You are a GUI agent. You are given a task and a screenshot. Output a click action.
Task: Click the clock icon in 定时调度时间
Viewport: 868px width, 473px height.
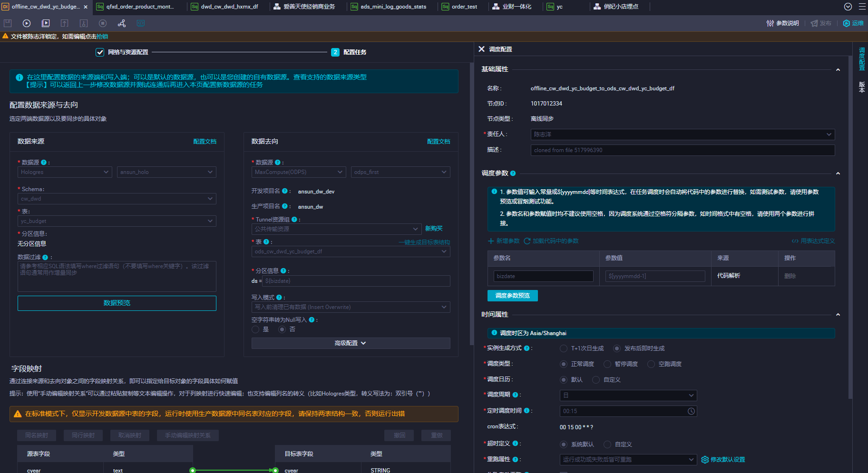point(691,411)
